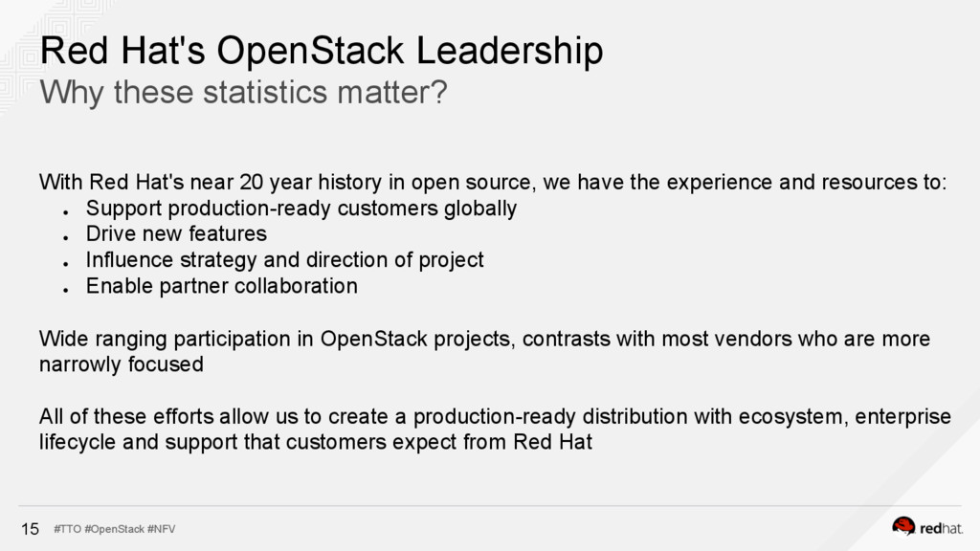
Task: Click the sentence starting With Red Hat's near 20 year
Action: 493,183
